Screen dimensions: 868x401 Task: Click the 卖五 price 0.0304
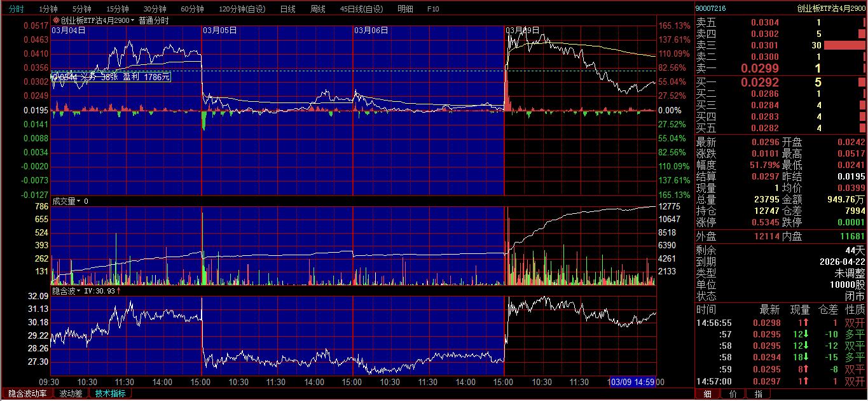coord(765,22)
